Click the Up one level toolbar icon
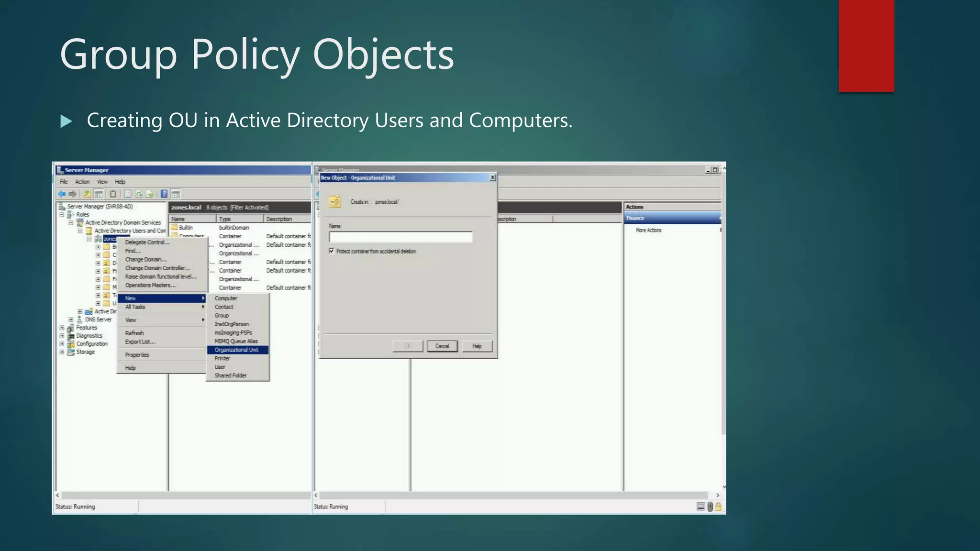Screen dimensions: 980x551 tap(87, 194)
